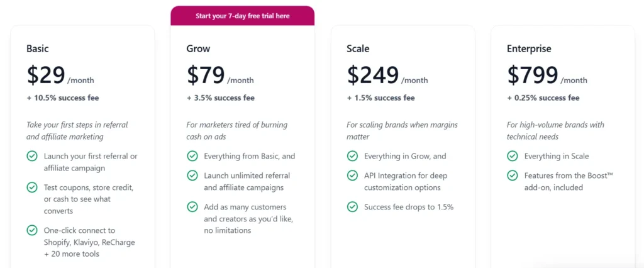
Task: Click the checkmark beside "Everything in Grow, and"
Action: click(352, 156)
